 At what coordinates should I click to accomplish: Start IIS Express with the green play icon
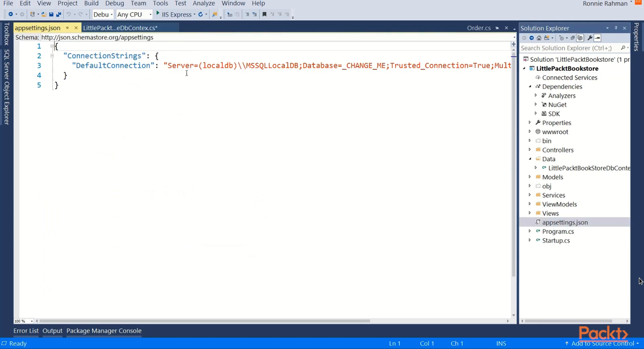coord(158,13)
